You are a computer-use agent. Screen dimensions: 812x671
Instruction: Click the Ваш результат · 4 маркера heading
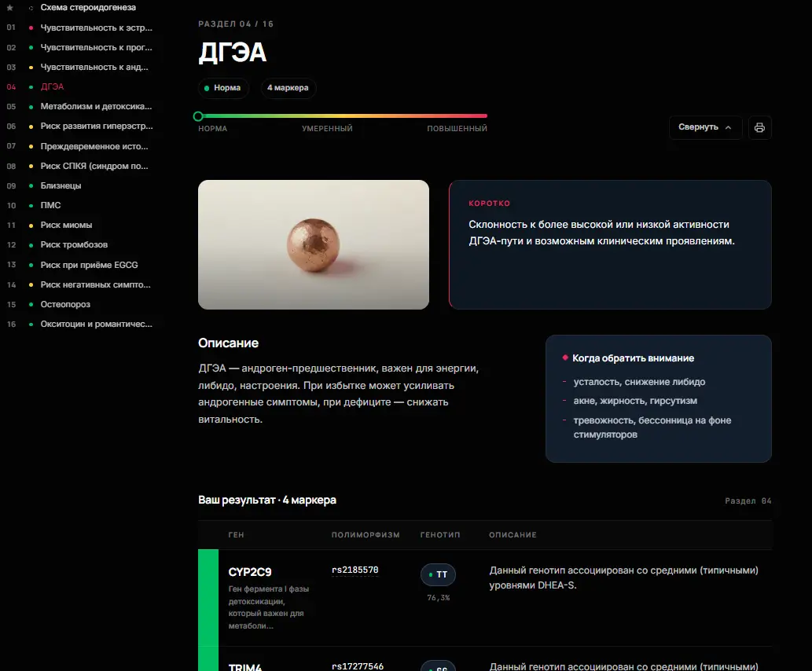pyautogui.click(x=267, y=500)
